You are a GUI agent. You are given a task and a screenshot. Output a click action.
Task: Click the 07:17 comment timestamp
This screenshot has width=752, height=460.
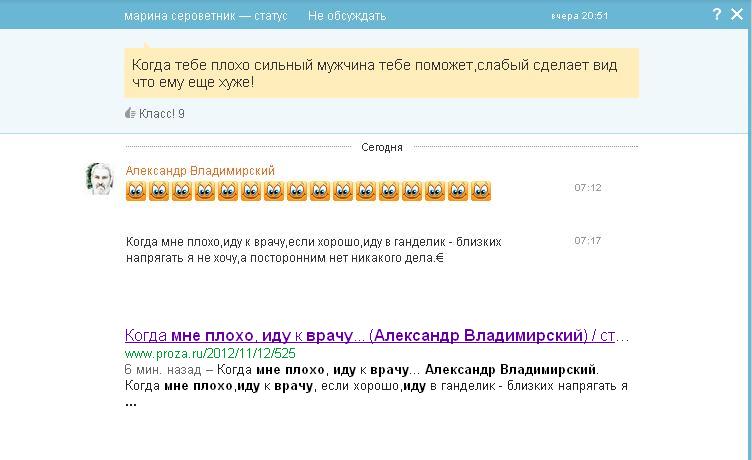tap(588, 241)
